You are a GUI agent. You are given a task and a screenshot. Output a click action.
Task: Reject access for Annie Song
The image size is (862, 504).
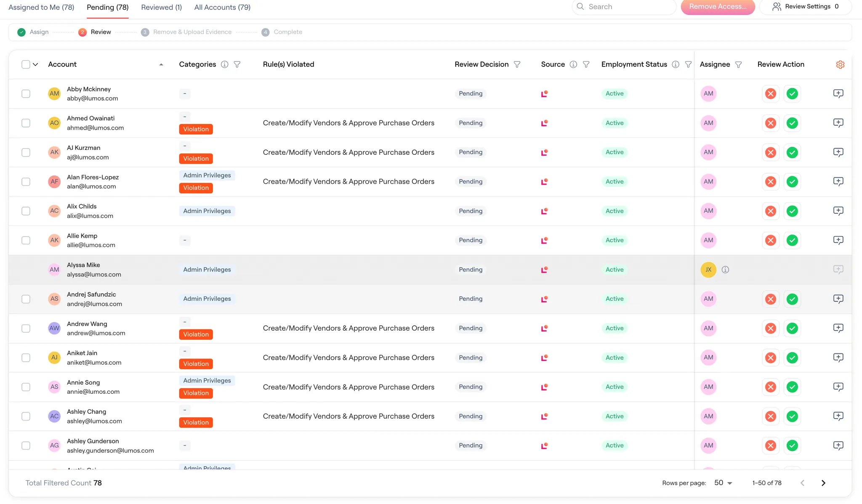(x=771, y=387)
